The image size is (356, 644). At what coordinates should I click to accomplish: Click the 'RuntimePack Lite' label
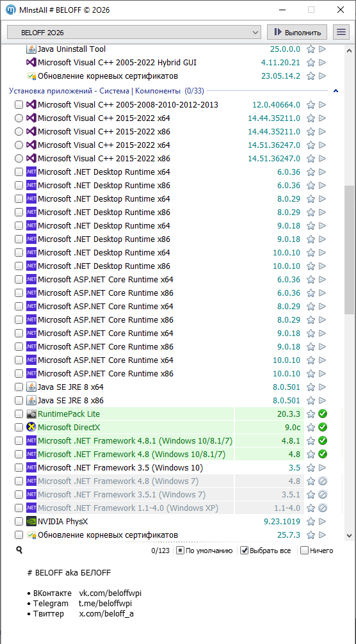tap(69, 414)
